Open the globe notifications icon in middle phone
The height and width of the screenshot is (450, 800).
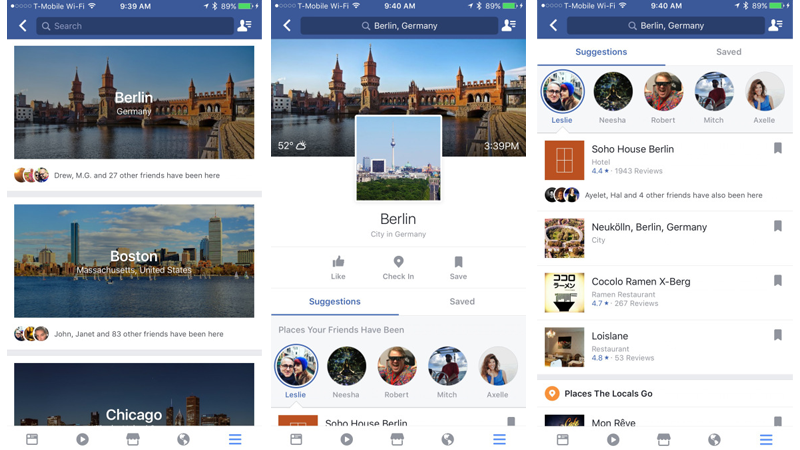tap(447, 439)
